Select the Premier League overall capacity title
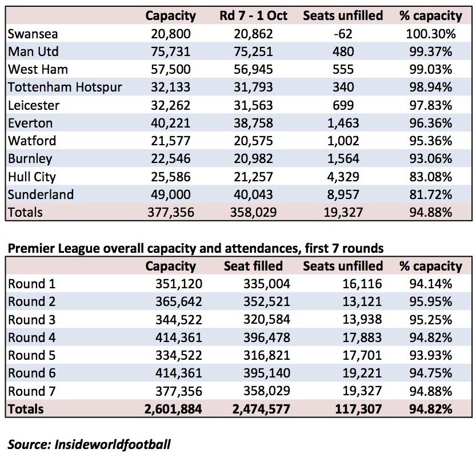The image size is (476, 457). (195, 249)
